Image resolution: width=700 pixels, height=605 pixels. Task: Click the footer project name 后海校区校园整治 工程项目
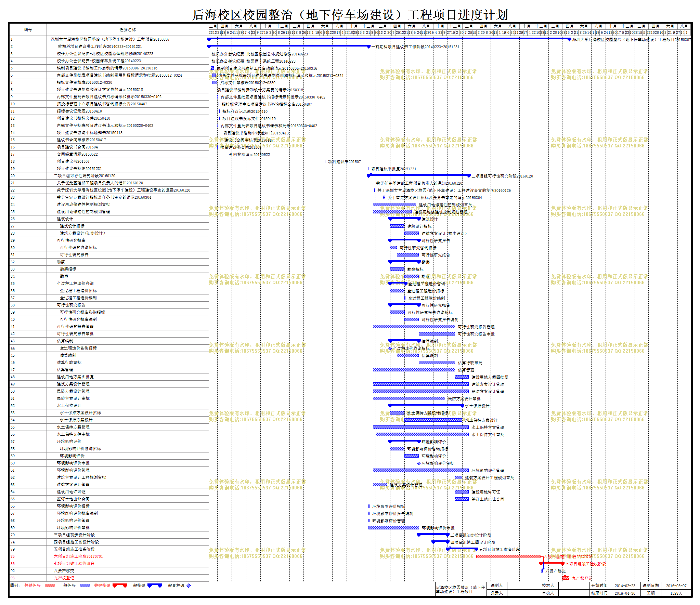461,589
